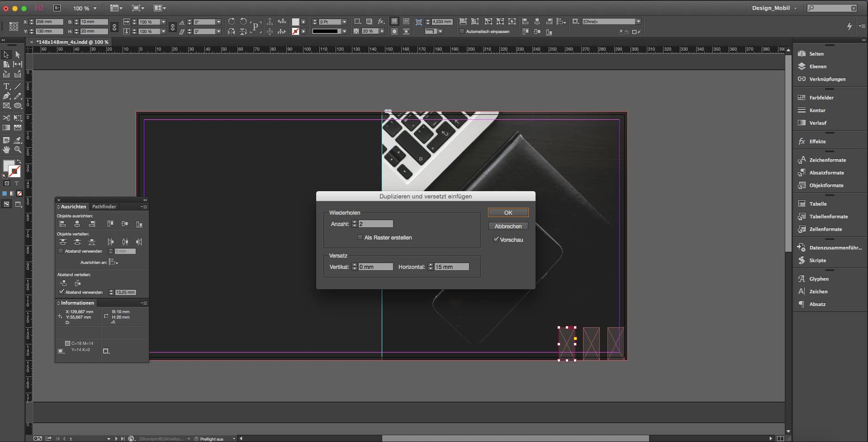The height and width of the screenshot is (442, 868).
Task: Click the Horizontal offset input field
Action: tap(451, 267)
